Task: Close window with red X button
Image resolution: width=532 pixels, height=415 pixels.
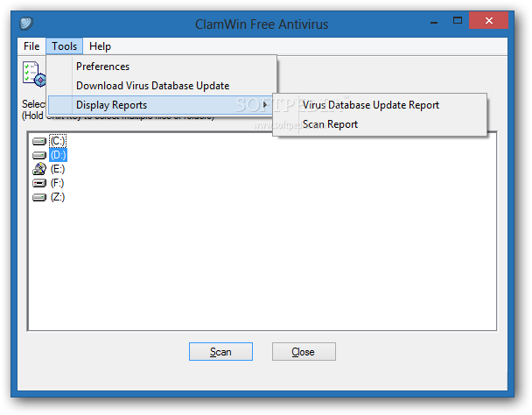Action: click(488, 21)
